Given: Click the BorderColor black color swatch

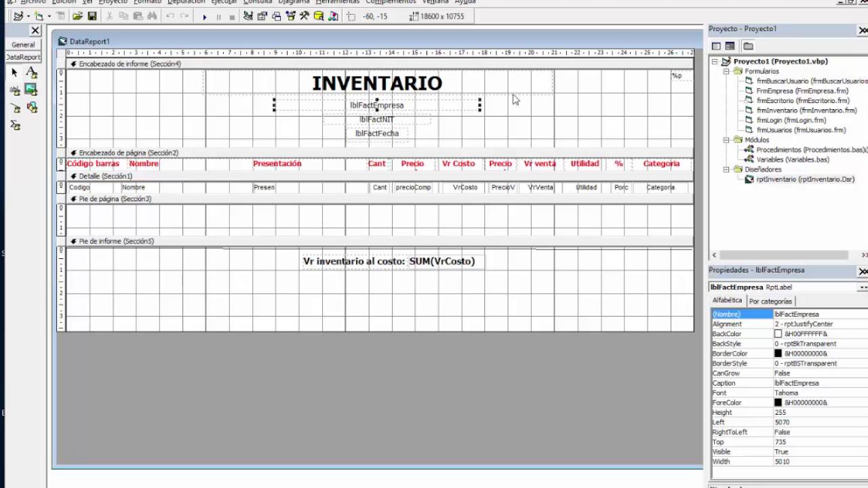Looking at the screenshot, I should [x=778, y=354].
